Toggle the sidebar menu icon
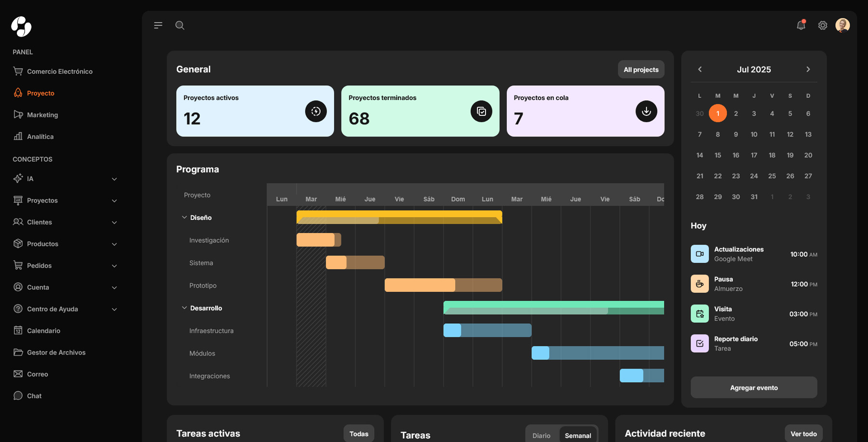Image resolution: width=868 pixels, height=442 pixels. pos(158,25)
